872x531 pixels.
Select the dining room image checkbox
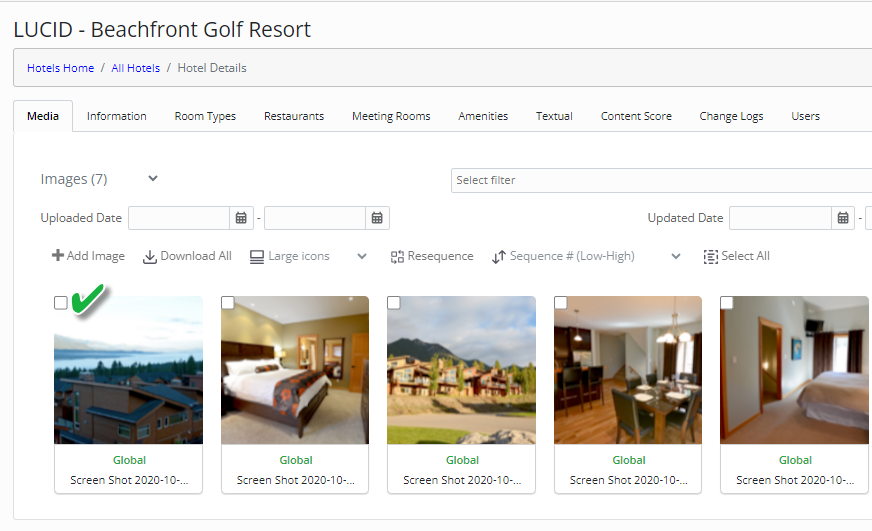[x=561, y=303]
